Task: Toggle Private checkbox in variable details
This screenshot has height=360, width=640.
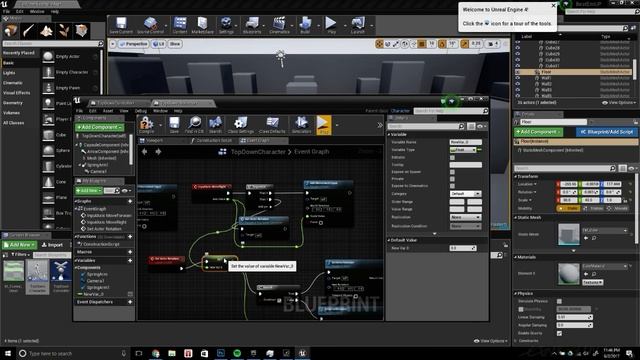Action: [x=452, y=179]
